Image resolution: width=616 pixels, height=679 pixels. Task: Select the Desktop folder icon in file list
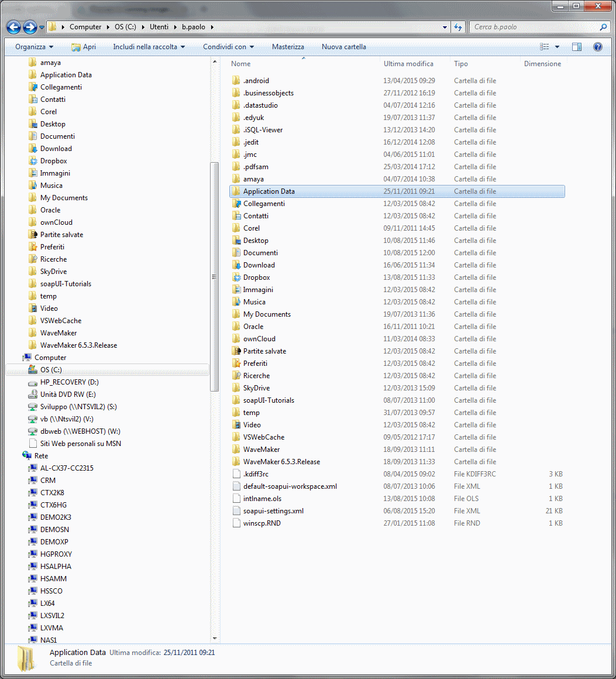236,241
